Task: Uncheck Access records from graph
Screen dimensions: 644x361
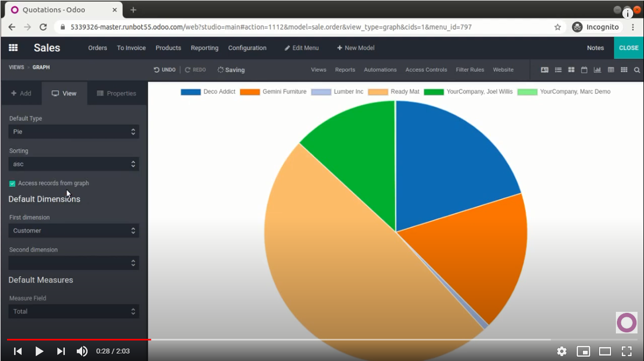Action: pos(12,184)
